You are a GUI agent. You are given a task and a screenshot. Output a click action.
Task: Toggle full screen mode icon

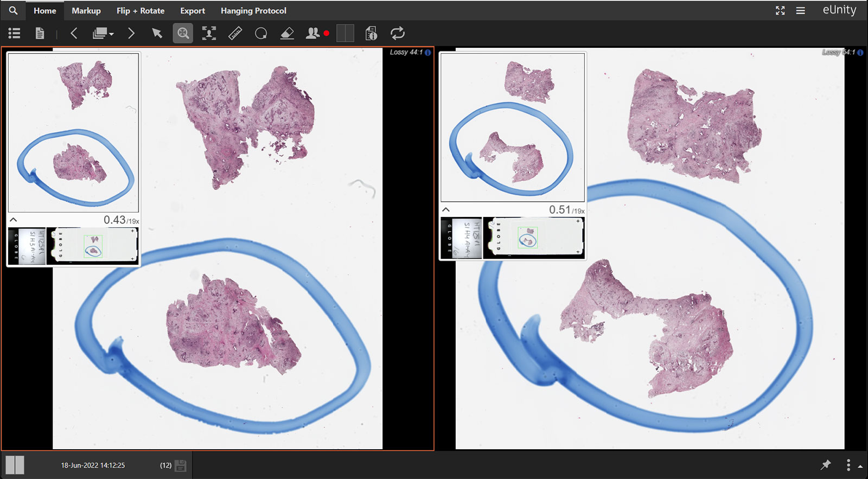pos(780,10)
